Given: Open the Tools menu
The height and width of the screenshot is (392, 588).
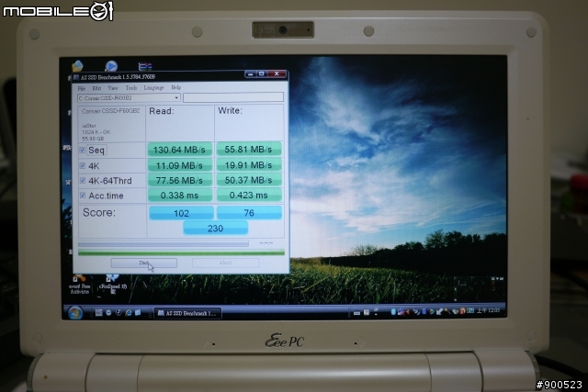Looking at the screenshot, I should pyautogui.click(x=131, y=88).
